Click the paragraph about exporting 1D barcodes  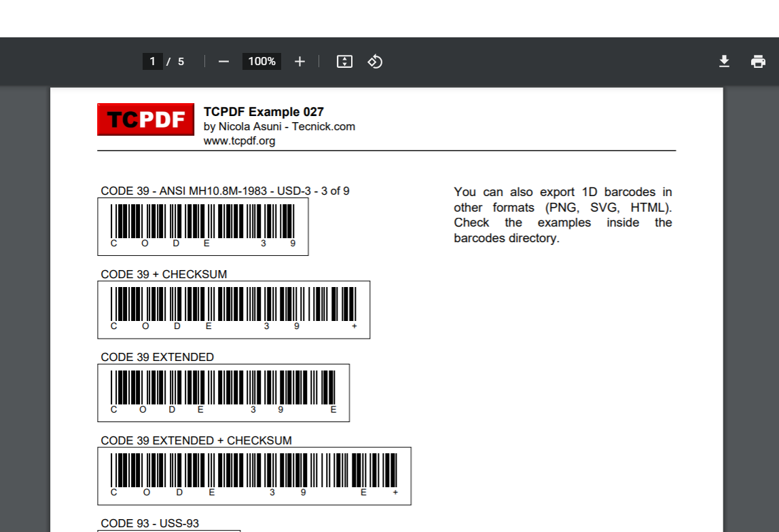563,215
